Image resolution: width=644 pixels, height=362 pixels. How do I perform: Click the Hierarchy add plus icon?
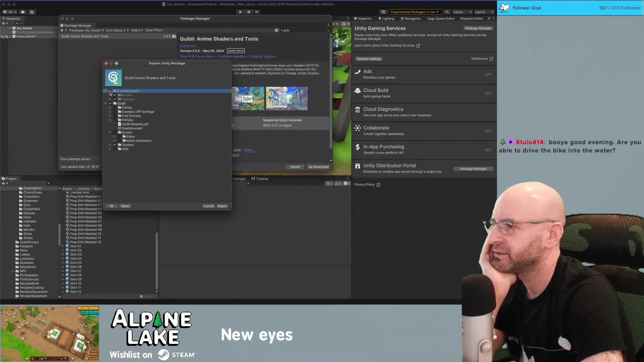click(3, 23)
